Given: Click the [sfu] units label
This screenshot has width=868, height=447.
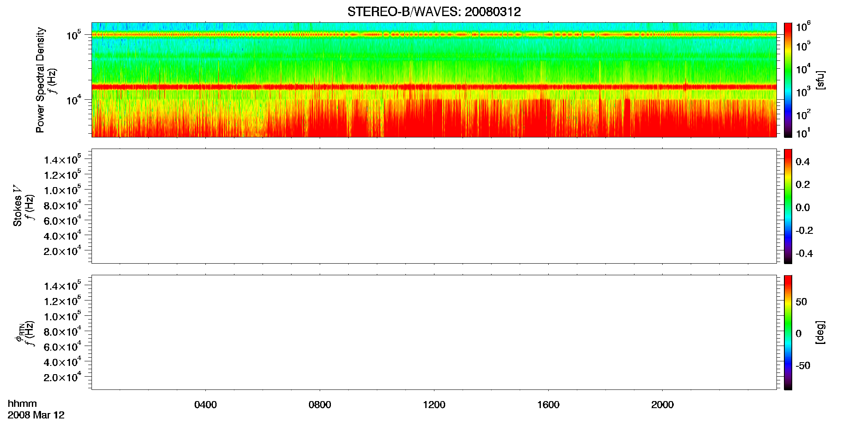Looking at the screenshot, I should [x=820, y=80].
